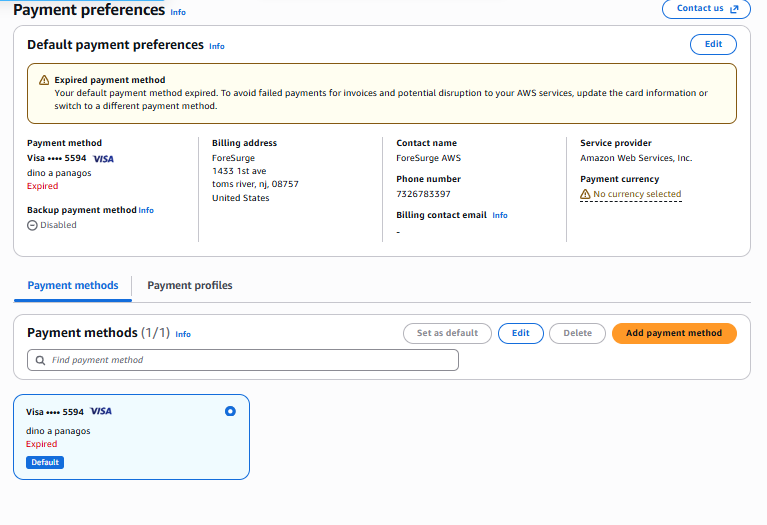This screenshot has width=767, height=525.
Task: Click the warning icon next to No currency selected
Action: [585, 194]
